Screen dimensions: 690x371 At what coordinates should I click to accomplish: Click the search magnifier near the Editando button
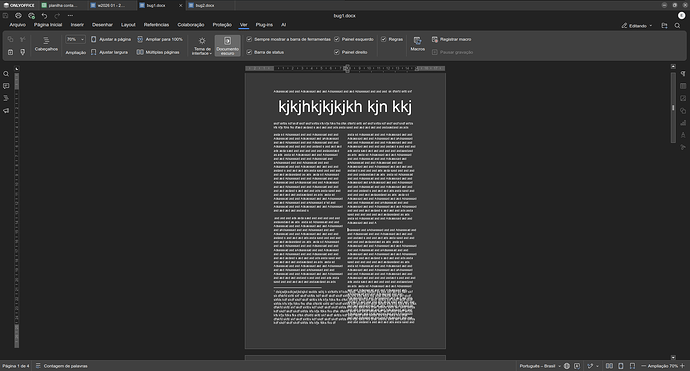(x=677, y=26)
